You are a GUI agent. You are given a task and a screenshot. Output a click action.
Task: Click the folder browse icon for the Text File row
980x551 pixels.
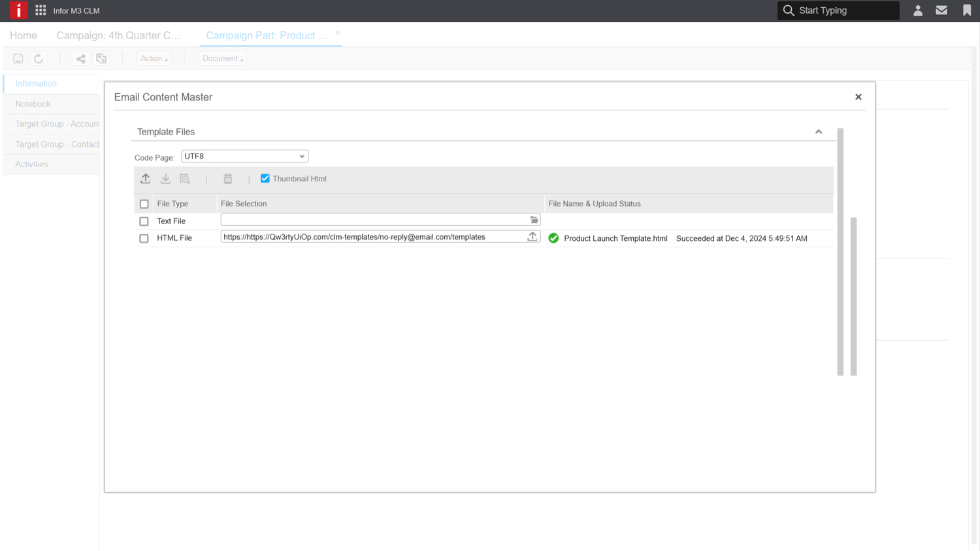click(534, 220)
